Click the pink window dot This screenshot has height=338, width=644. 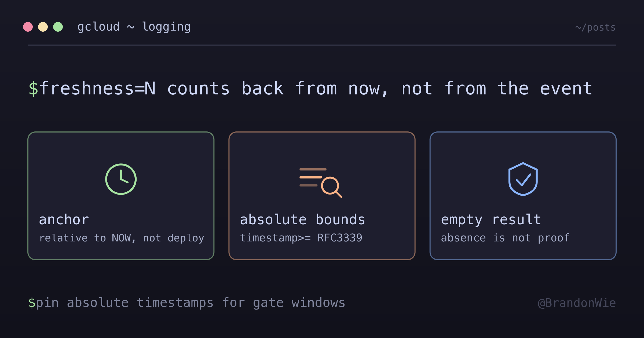pyautogui.click(x=28, y=27)
